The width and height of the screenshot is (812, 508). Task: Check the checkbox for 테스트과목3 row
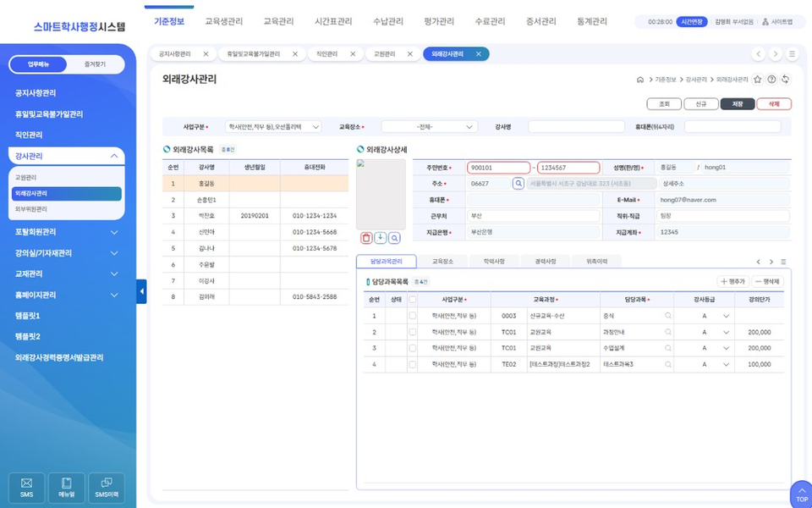tap(412, 364)
